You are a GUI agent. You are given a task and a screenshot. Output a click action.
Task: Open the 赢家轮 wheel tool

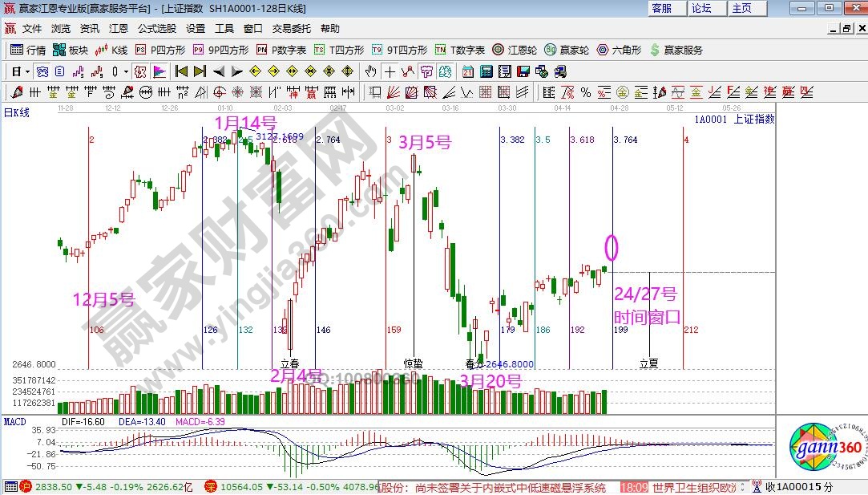click(567, 50)
